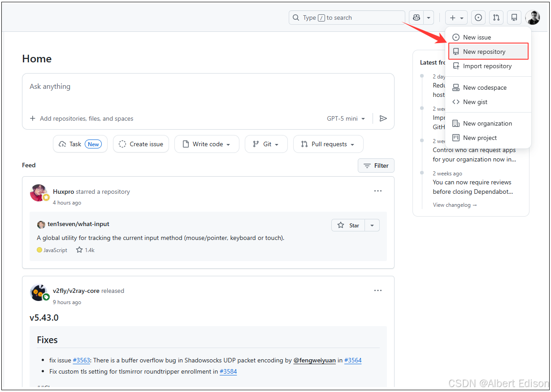This screenshot has height=392, width=551.
Task: Open the plus Create new menu
Action: coord(456,17)
